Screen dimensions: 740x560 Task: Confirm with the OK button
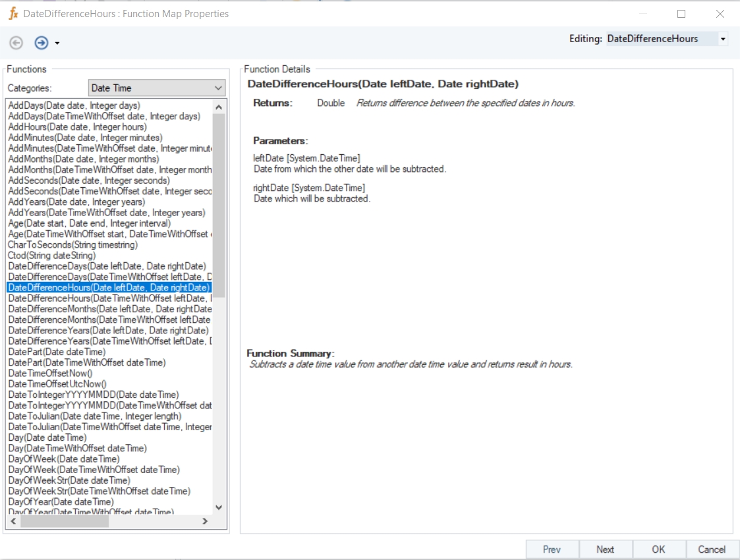click(658, 549)
